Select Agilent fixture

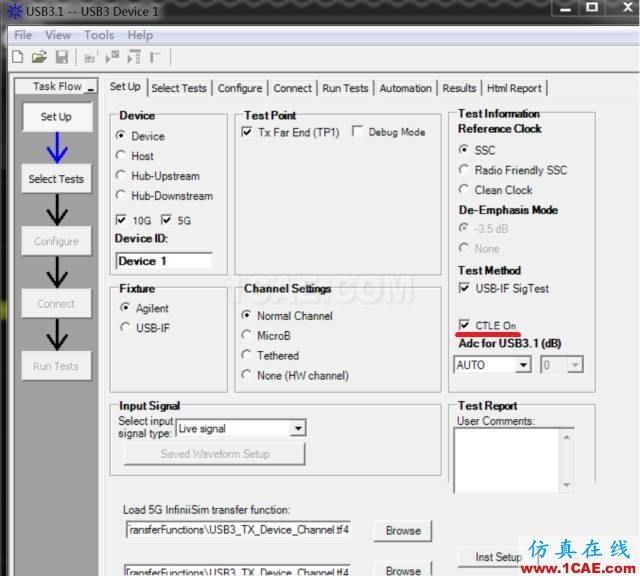[125, 307]
